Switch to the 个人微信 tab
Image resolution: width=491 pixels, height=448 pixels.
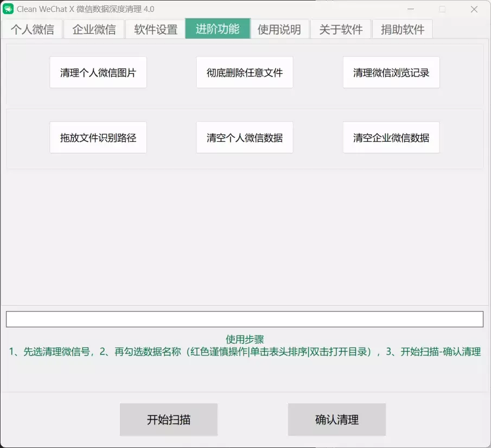pos(32,29)
